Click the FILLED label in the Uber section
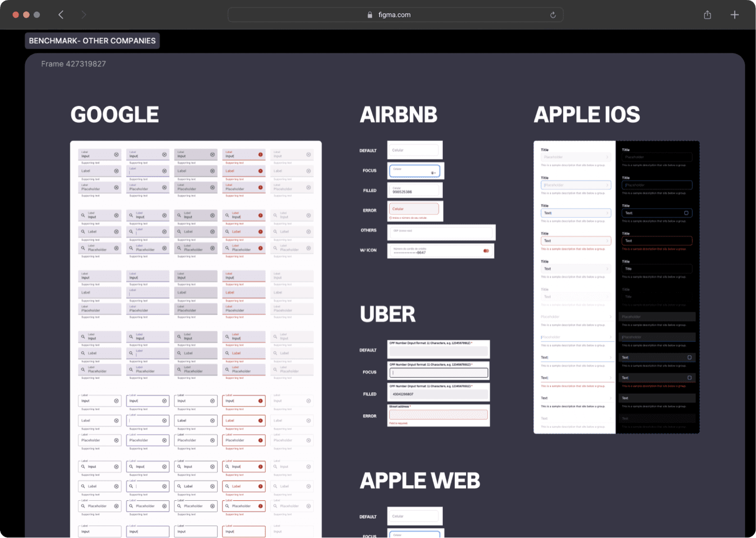 370,394
